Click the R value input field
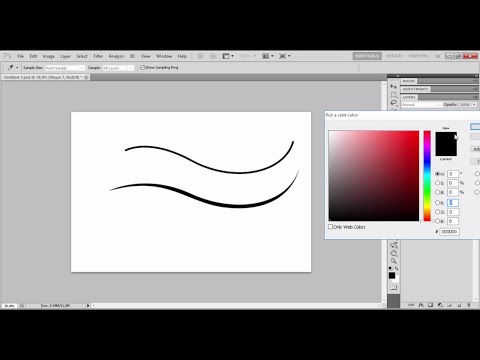480x360 pixels. [453, 203]
